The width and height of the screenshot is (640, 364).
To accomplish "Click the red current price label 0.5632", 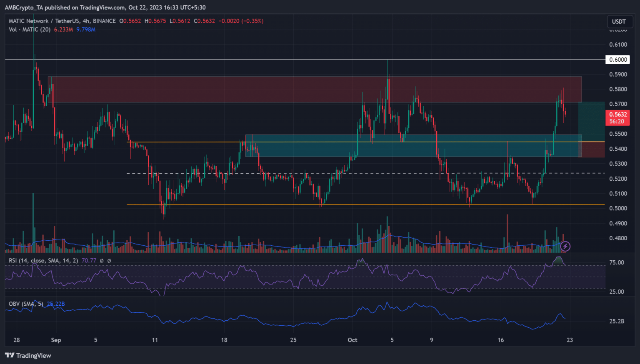I will [617, 115].
